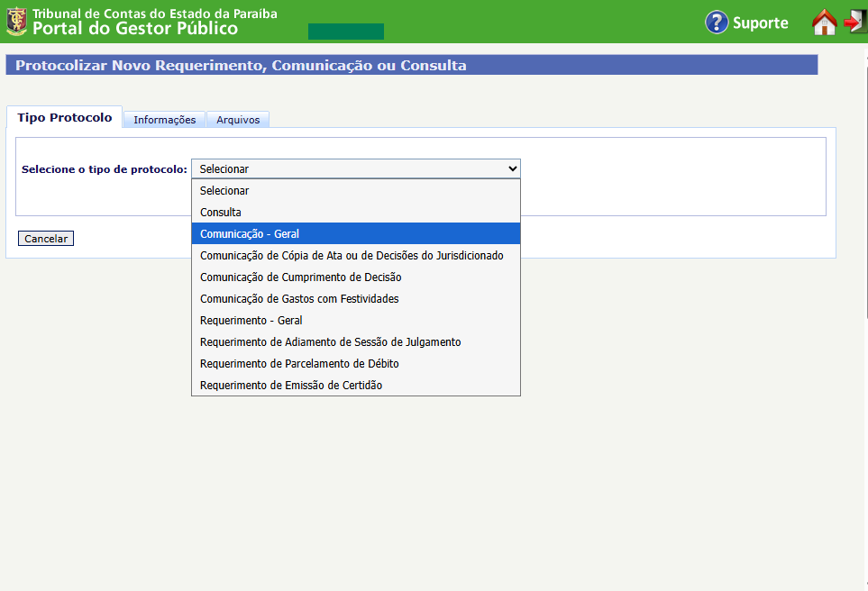Log out using the exit door icon
Screen dimensions: 868x591
pyautogui.click(x=855, y=23)
